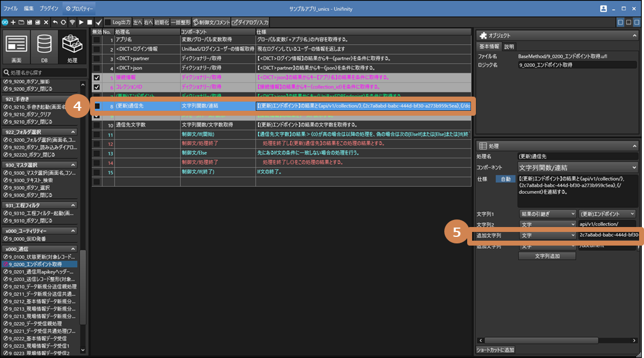Toggle 無効 checkbox for row 2 <DICT>ログイン情報
The width and height of the screenshot is (644, 358).
pos(97,49)
